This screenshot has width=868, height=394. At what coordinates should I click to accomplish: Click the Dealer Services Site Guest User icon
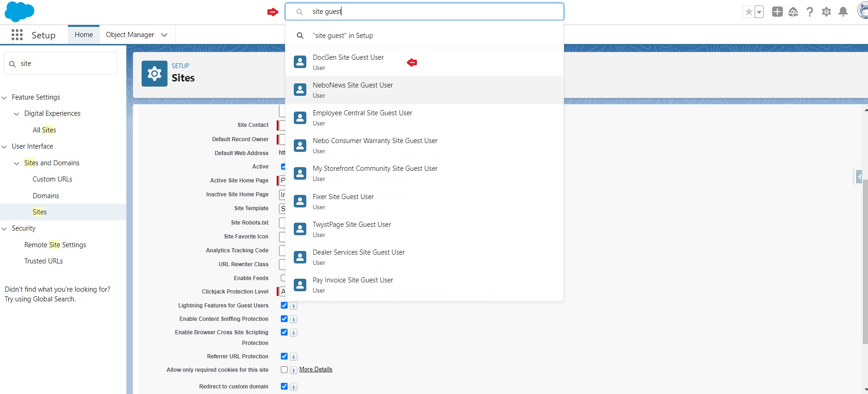tap(300, 257)
